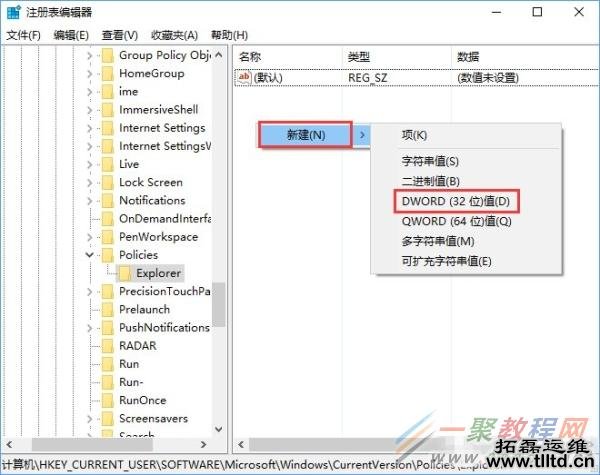The width and height of the screenshot is (600, 475).
Task: Minimize the Registry Editor window
Action: coord(496,12)
